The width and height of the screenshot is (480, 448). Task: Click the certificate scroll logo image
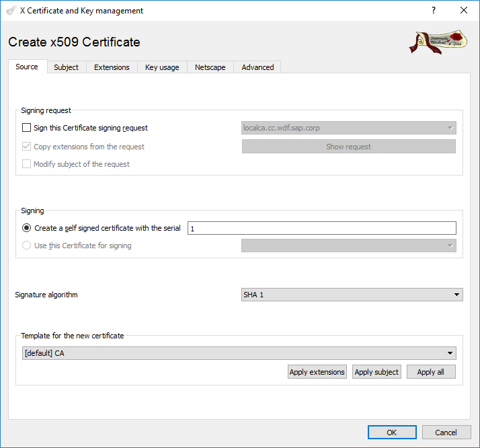(438, 41)
